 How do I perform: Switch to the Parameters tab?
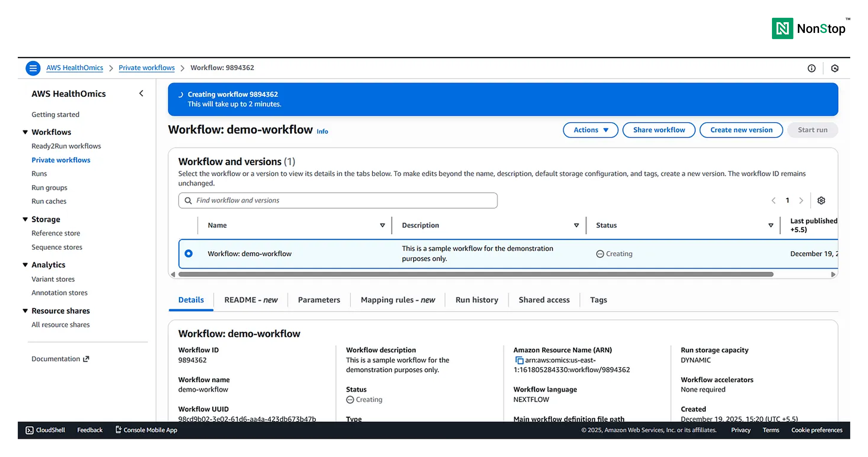click(x=319, y=300)
